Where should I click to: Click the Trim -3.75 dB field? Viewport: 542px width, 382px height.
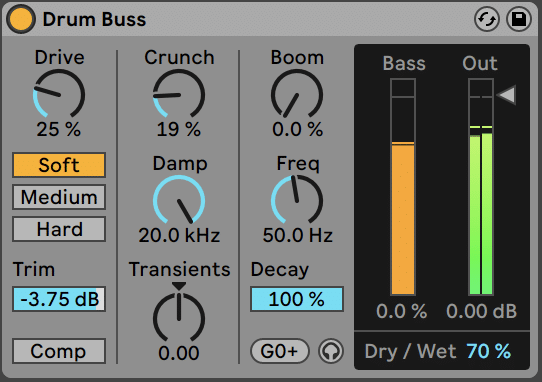pos(59,299)
